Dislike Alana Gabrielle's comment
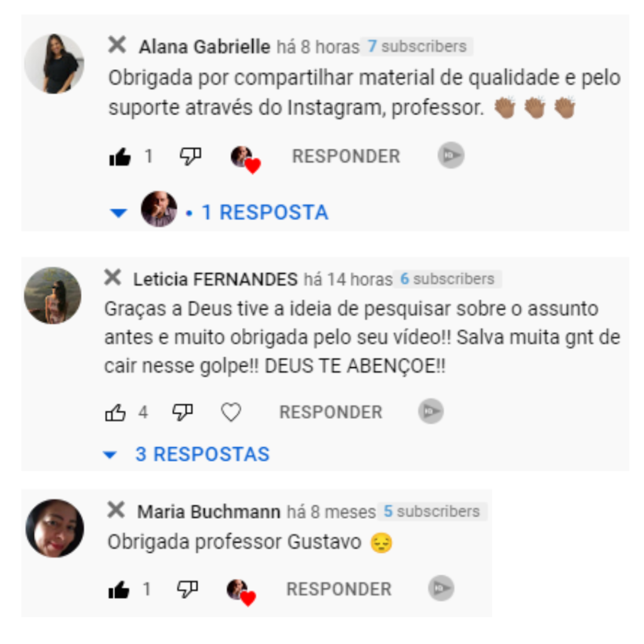 tap(191, 157)
